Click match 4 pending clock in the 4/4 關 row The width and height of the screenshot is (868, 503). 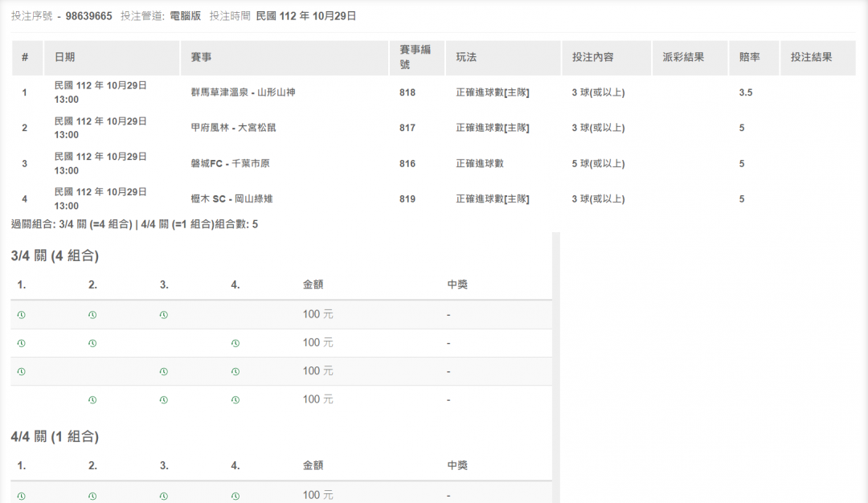[235, 496]
